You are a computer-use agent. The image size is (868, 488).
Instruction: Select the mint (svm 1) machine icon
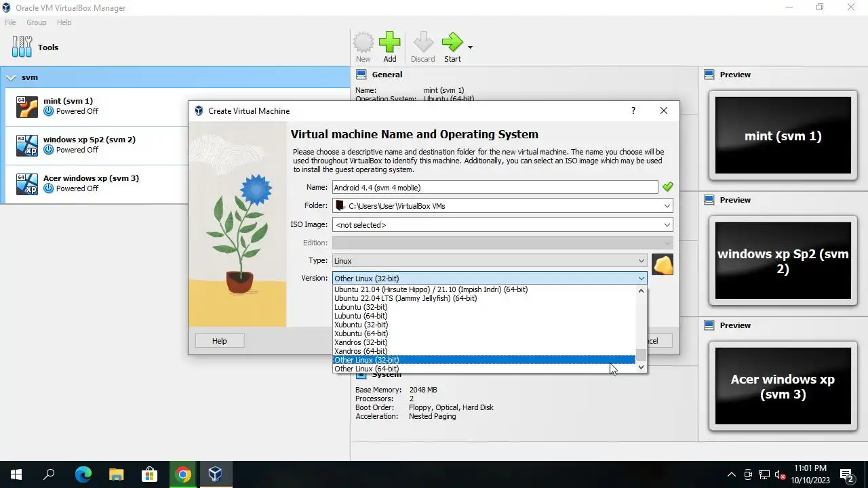click(x=27, y=106)
